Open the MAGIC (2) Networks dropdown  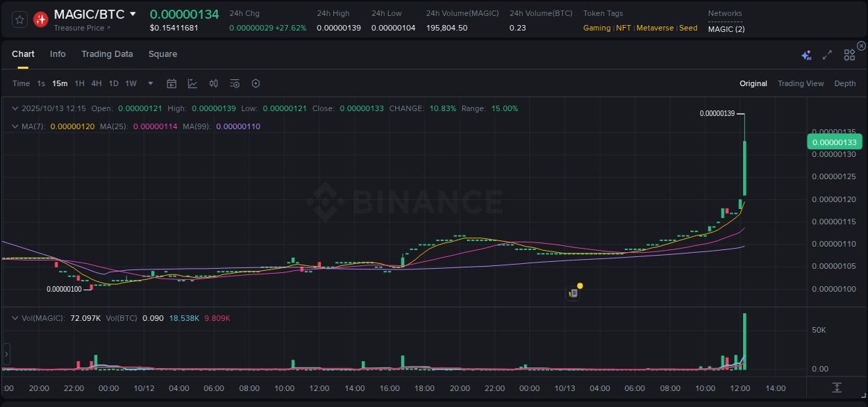726,29
